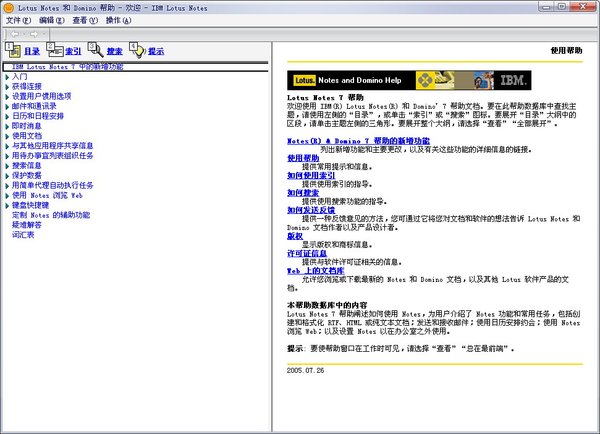The height and width of the screenshot is (434, 600).
Task: Click the forward navigation arrow
Action: 35,33
